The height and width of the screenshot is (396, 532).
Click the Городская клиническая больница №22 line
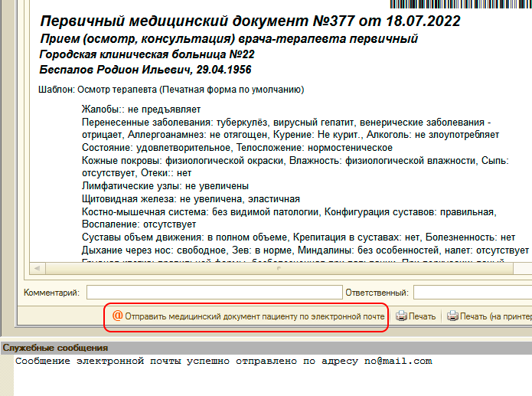[146, 54]
